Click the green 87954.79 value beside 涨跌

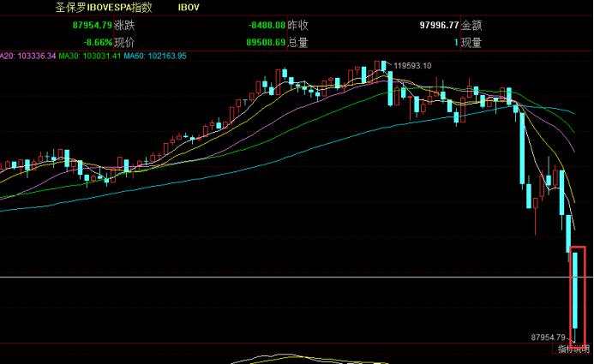pos(92,26)
